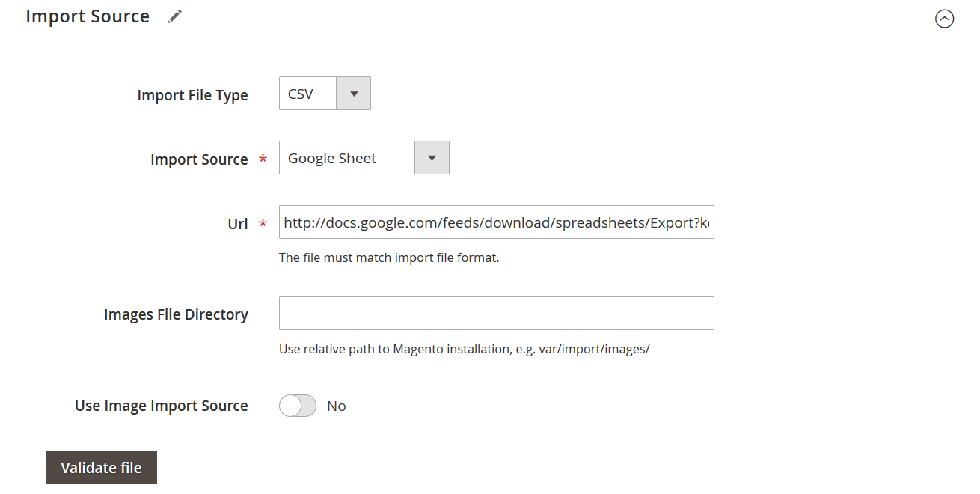Open the Import Source dropdown showing Google Sheet
Screen dimensions: 980x494
click(432, 157)
